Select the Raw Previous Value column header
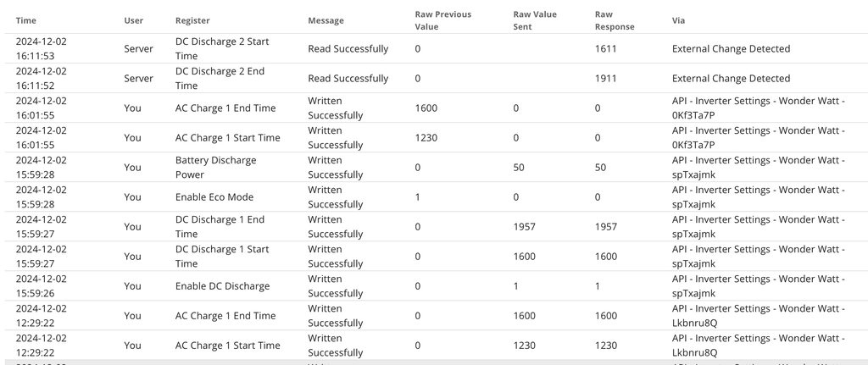The image size is (868, 365). [442, 20]
